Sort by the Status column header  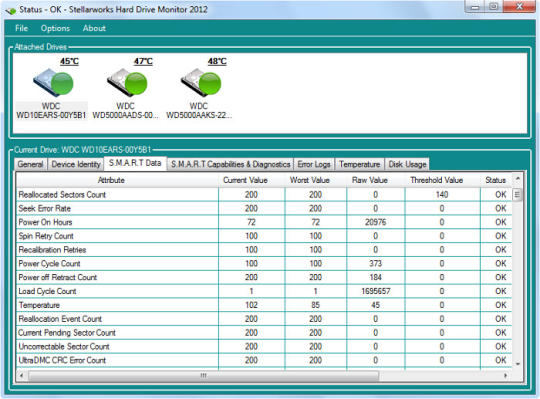pos(496,180)
